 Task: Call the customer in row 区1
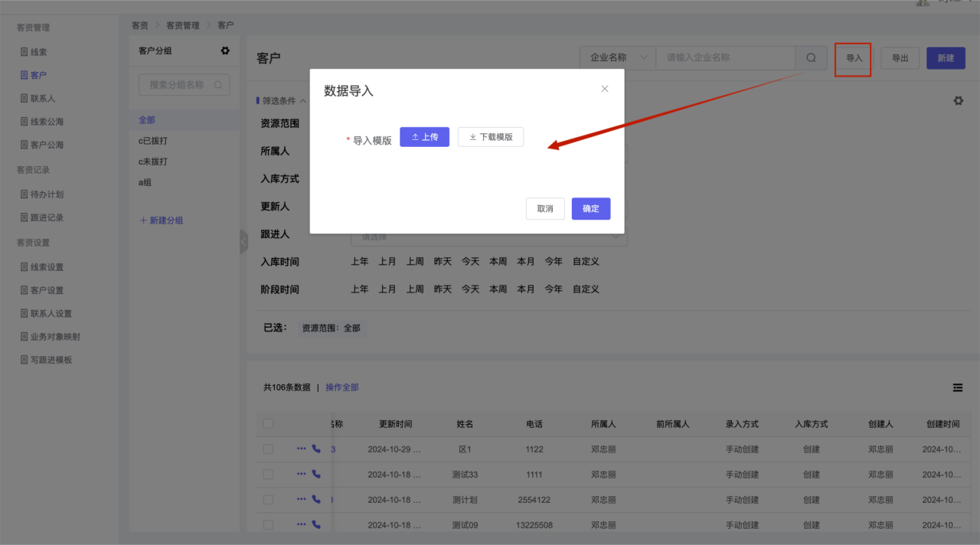(x=316, y=449)
